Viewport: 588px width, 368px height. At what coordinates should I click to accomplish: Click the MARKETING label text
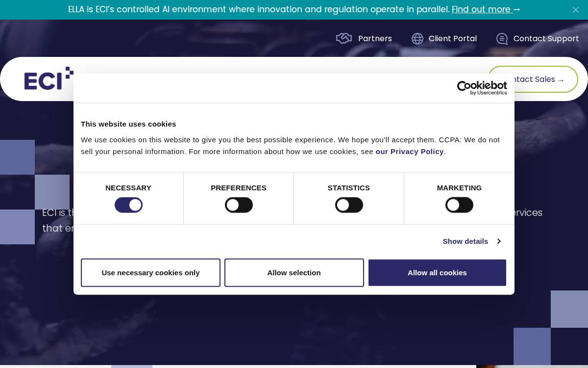coord(459,188)
